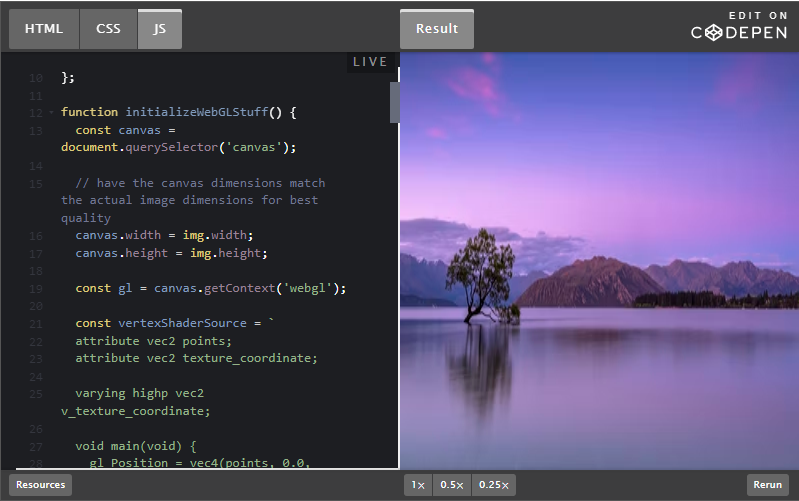This screenshot has width=799, height=501.
Task: Open Edit on CodePen link
Action: click(739, 26)
